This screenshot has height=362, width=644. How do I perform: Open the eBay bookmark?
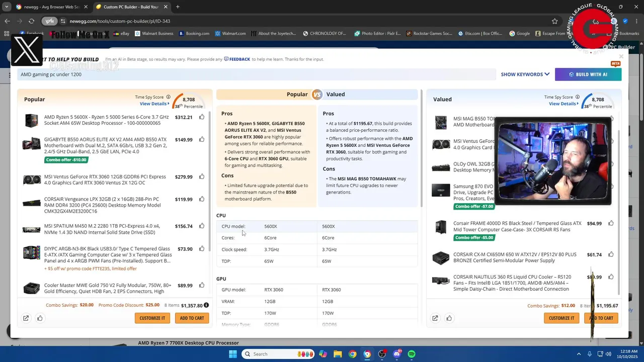[121, 34]
